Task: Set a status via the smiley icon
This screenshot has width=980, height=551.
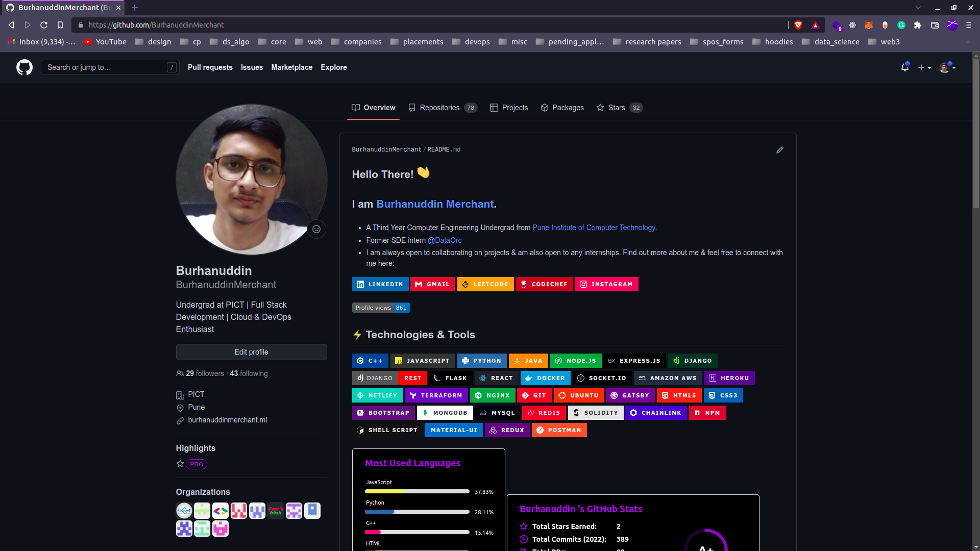Action: pos(316,229)
